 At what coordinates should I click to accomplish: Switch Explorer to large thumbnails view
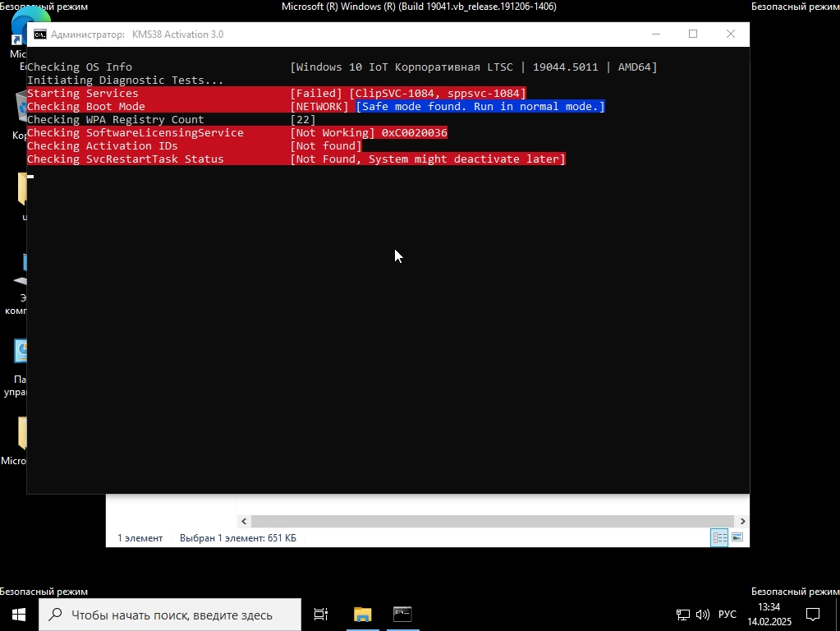[737, 537]
